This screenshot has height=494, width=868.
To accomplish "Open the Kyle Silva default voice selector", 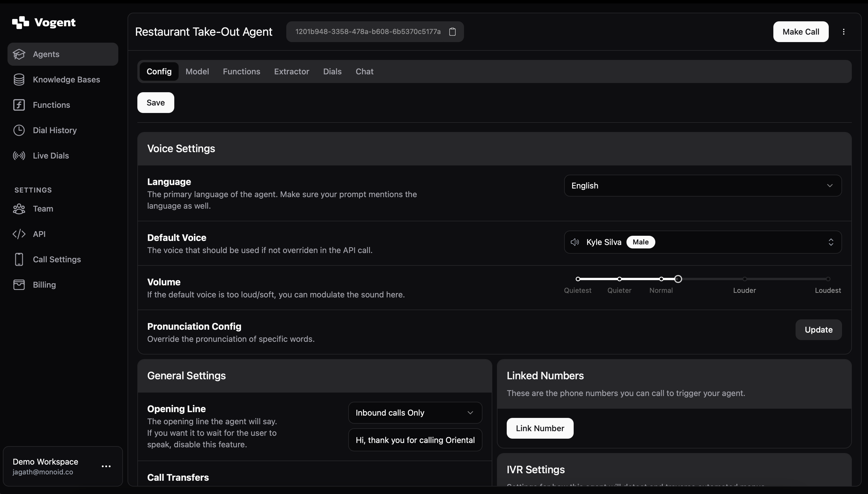I will [703, 242].
